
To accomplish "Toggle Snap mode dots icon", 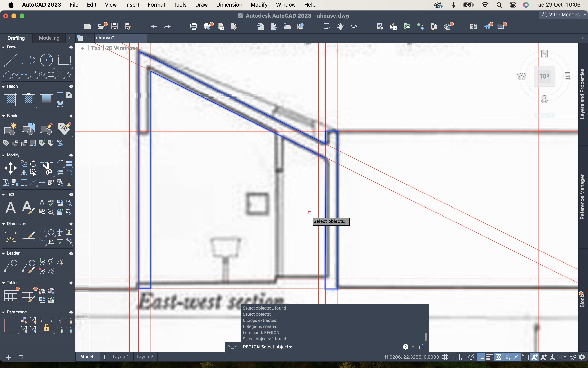I will coord(454,357).
